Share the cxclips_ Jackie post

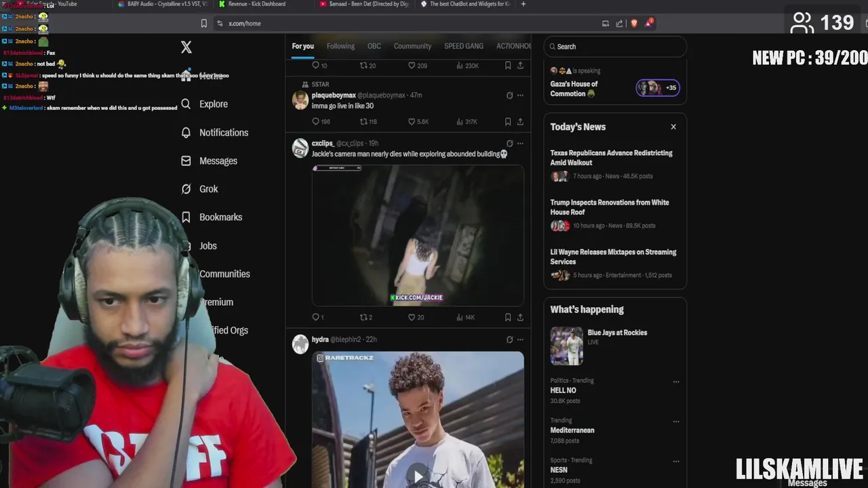coord(520,317)
